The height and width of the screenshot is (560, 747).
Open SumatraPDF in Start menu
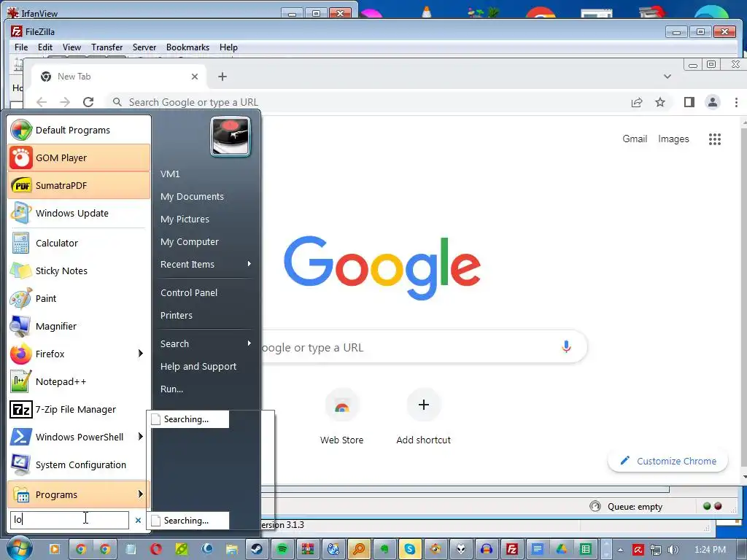coord(79,185)
